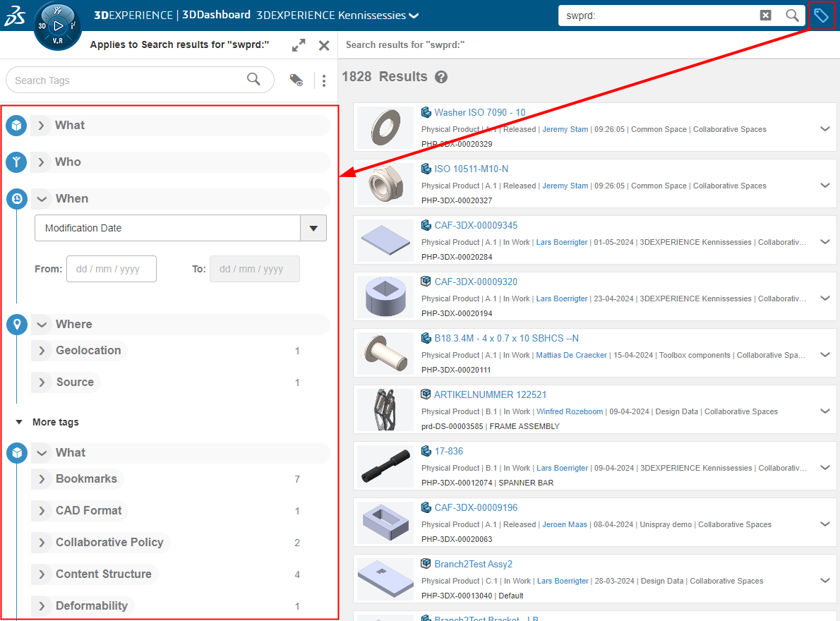Expand details for Branch2Test Assy2 result
The image size is (840, 621).
pos(825,580)
